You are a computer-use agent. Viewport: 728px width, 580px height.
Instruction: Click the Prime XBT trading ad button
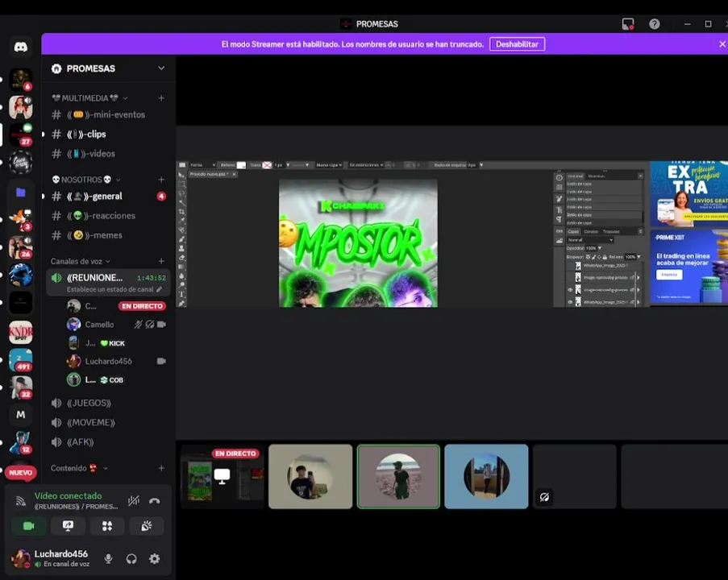(669, 275)
